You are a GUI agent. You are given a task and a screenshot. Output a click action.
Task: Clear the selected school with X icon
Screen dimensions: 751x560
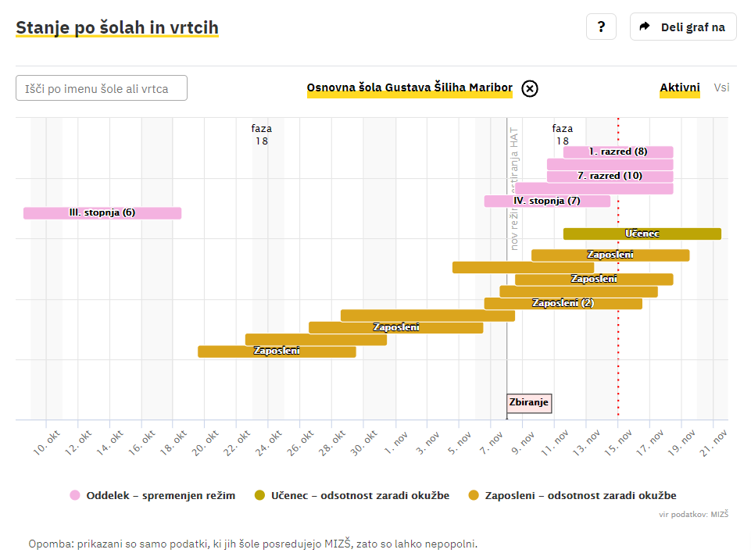(530, 88)
